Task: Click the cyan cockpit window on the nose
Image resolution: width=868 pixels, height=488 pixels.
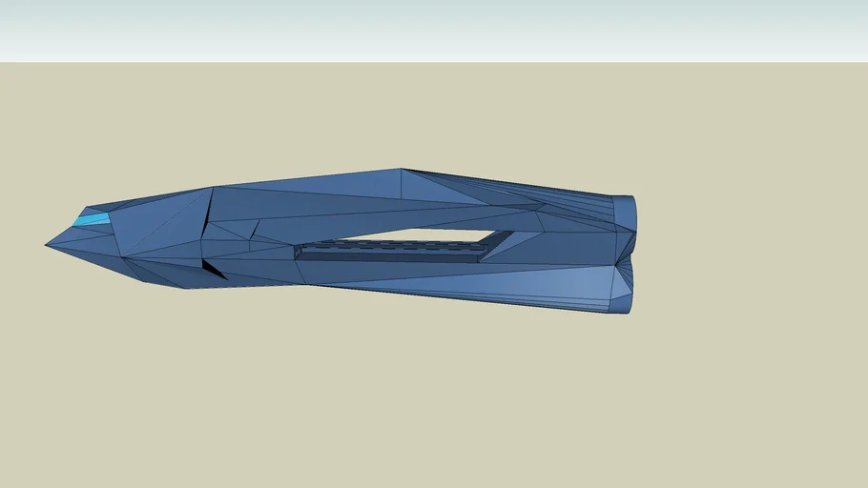Action: coord(93,220)
